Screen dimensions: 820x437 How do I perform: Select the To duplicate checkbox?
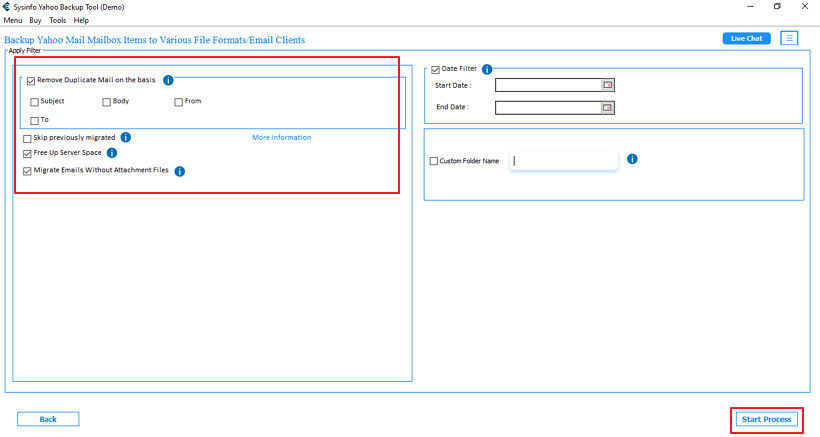pos(35,121)
